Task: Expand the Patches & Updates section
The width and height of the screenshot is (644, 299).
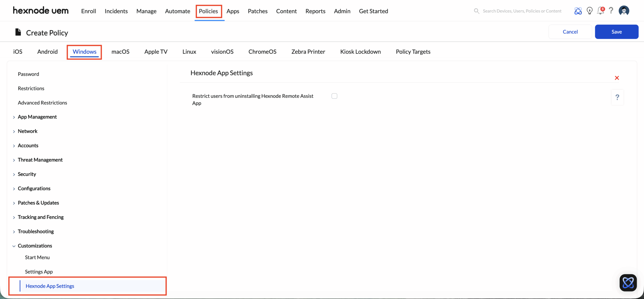Action: pyautogui.click(x=38, y=203)
